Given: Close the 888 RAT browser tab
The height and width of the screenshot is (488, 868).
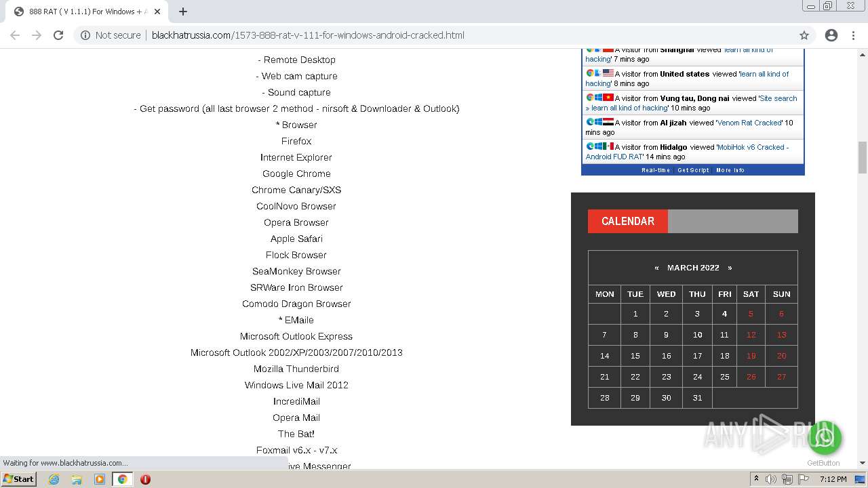Looking at the screenshot, I should tap(157, 12).
